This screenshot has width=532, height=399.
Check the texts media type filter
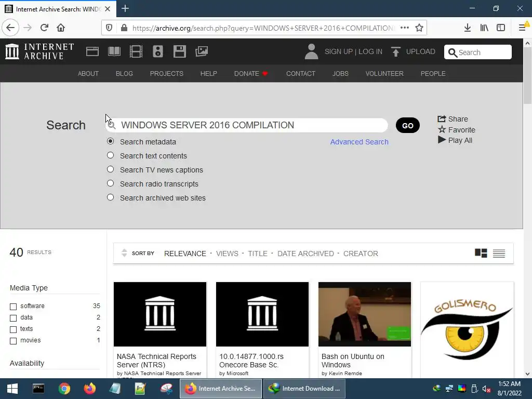[x=13, y=329]
